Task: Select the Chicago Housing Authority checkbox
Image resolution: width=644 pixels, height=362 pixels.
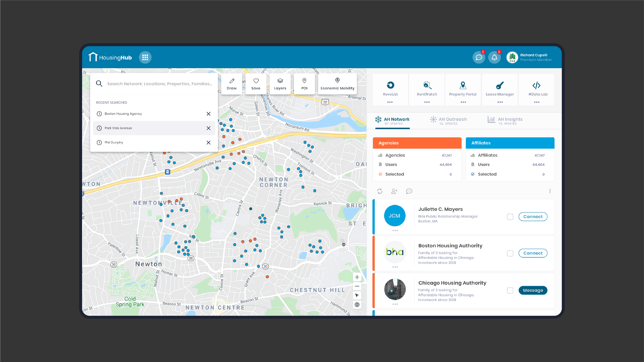Action: 510,290
